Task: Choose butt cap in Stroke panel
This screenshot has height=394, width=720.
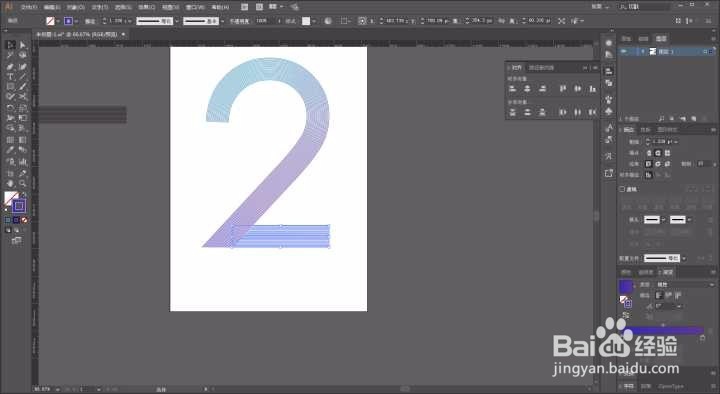Action: [x=648, y=153]
